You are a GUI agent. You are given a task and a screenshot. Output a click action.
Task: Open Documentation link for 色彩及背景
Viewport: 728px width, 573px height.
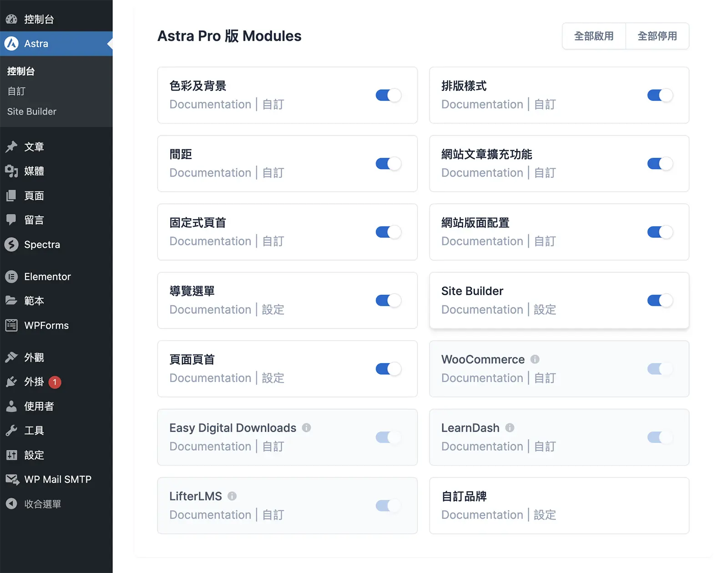(x=210, y=104)
